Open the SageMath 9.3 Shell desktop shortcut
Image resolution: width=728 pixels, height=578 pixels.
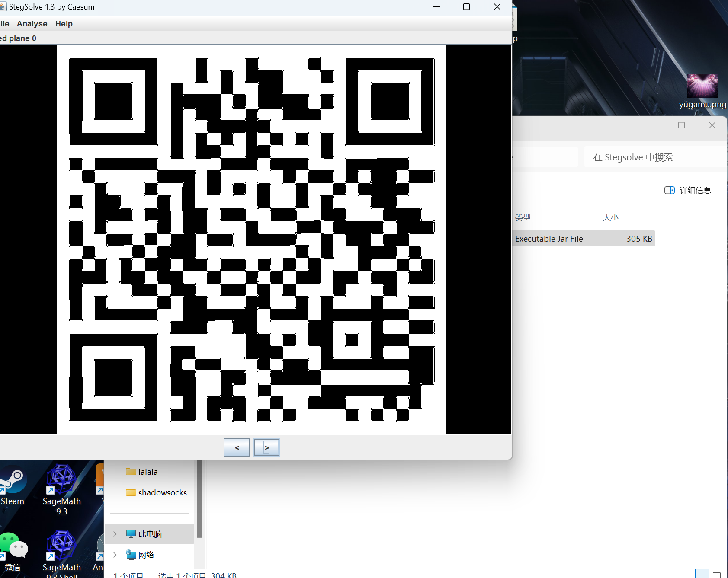(x=61, y=554)
